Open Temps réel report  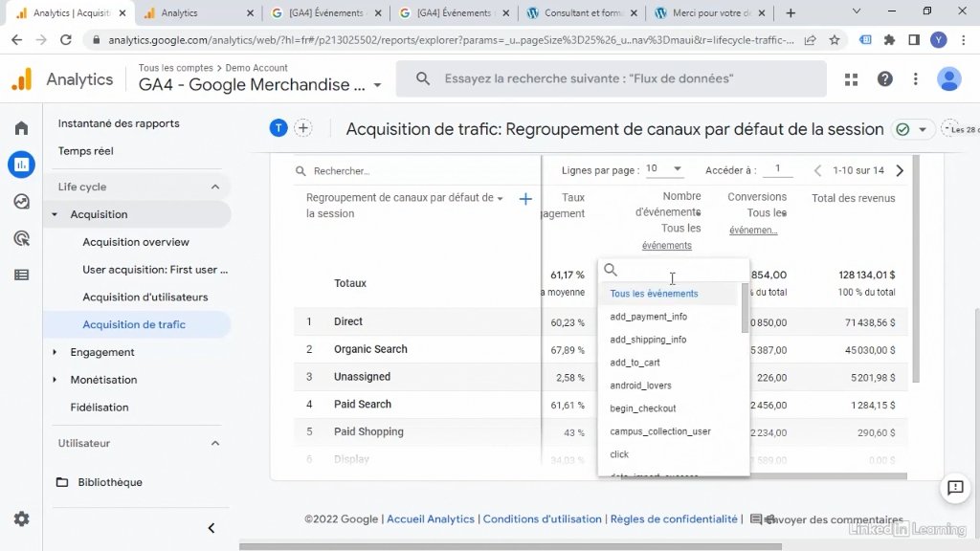point(85,151)
